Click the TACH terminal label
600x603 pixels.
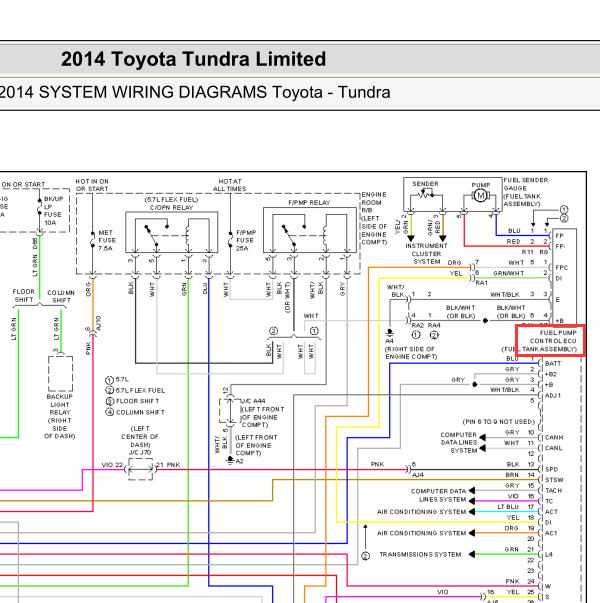tap(553, 491)
